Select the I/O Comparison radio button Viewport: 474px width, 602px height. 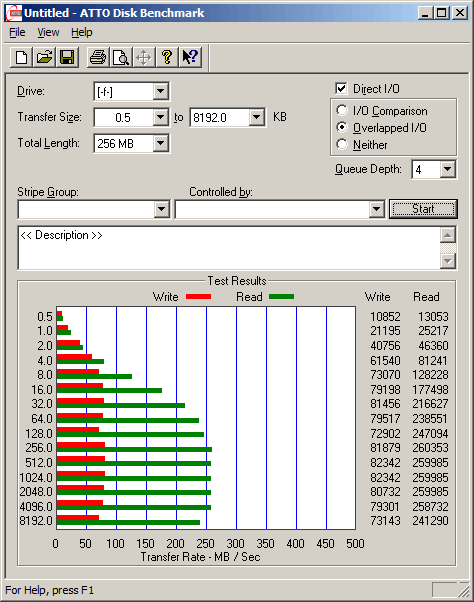(x=342, y=111)
